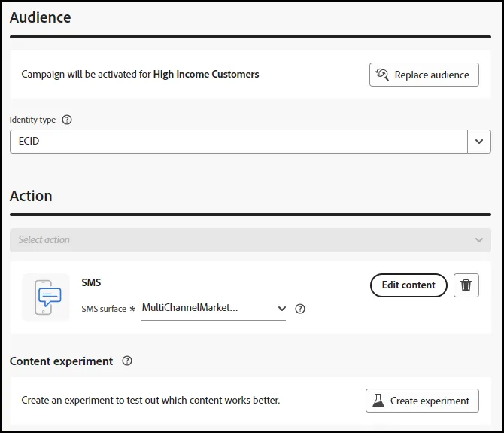Open the Content experiment help icon
The image size is (504, 433).
click(127, 361)
